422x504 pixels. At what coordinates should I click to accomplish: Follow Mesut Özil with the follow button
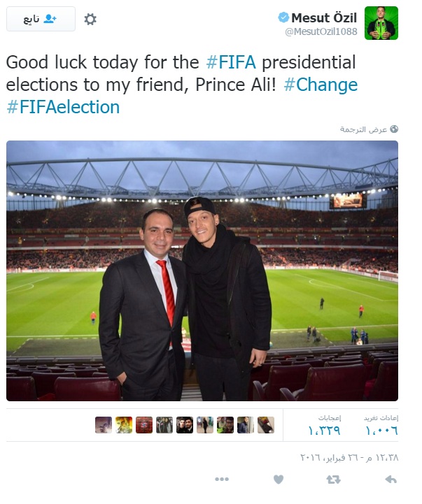coord(41,19)
